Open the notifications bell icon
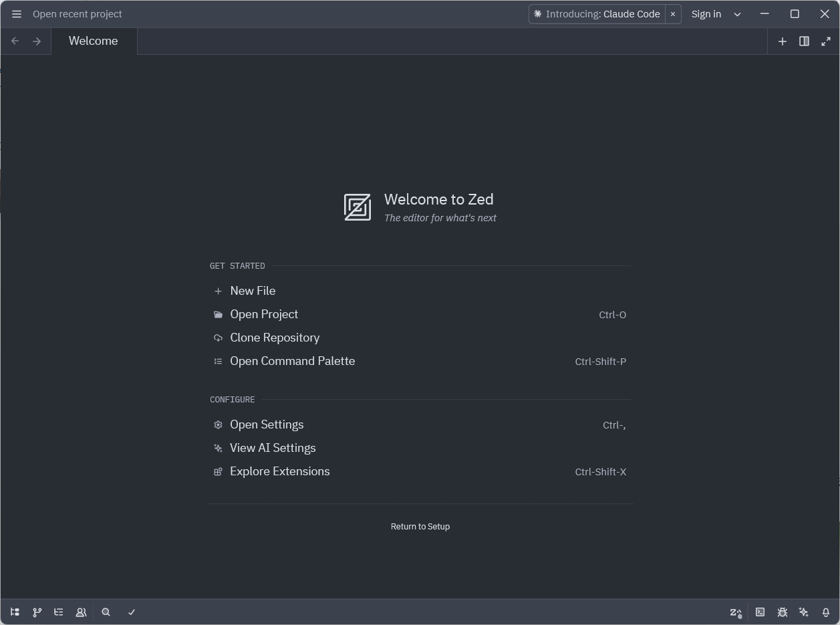The image size is (840, 625). 826,612
